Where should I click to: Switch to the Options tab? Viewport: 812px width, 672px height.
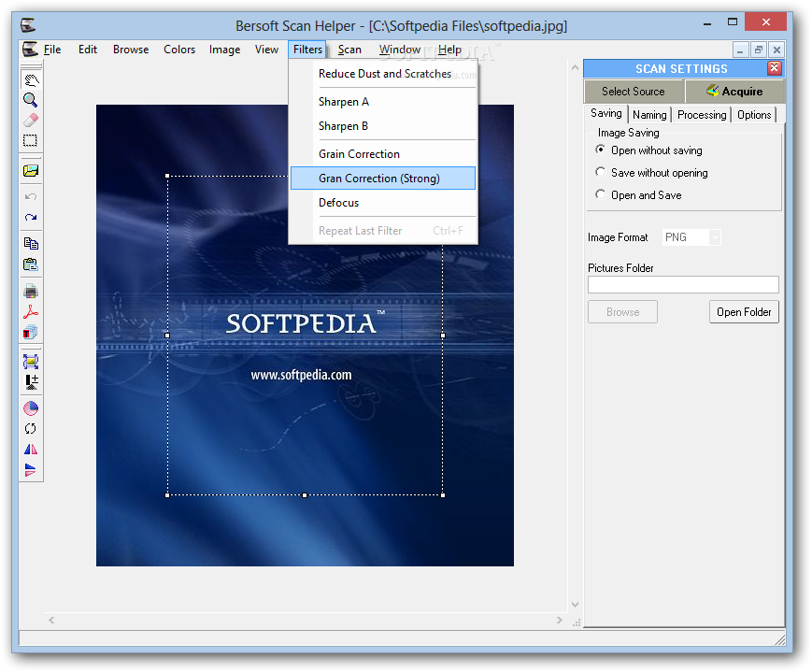pyautogui.click(x=754, y=115)
